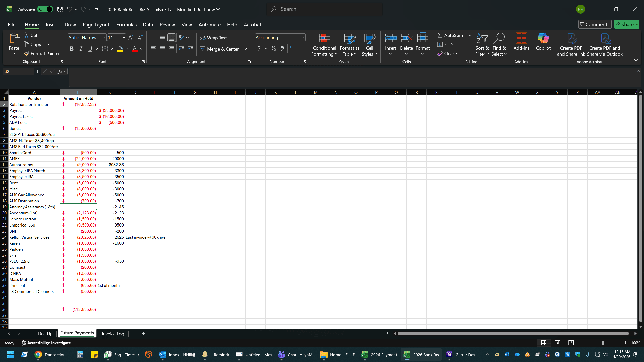Click Find & Select magnifier
644x362 pixels.
499,45
